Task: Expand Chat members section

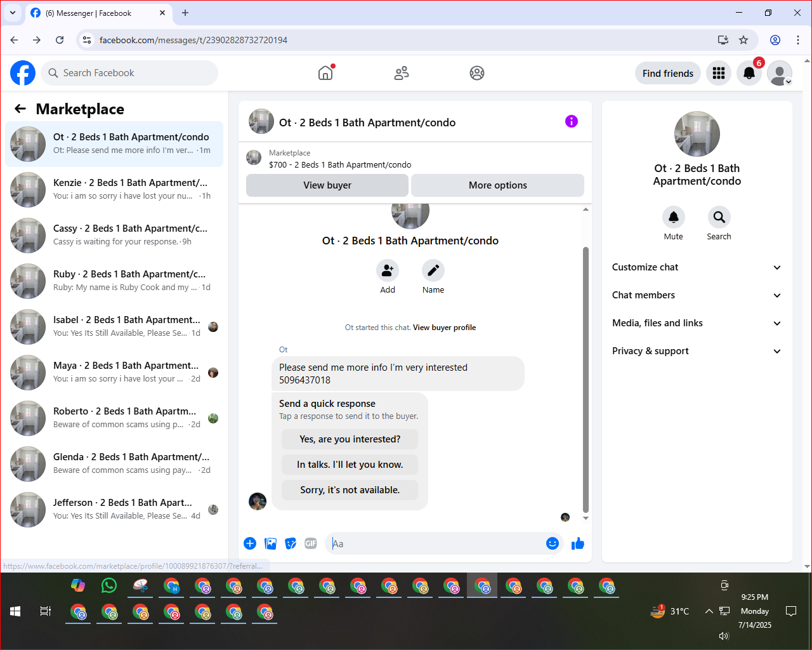Action: [697, 295]
